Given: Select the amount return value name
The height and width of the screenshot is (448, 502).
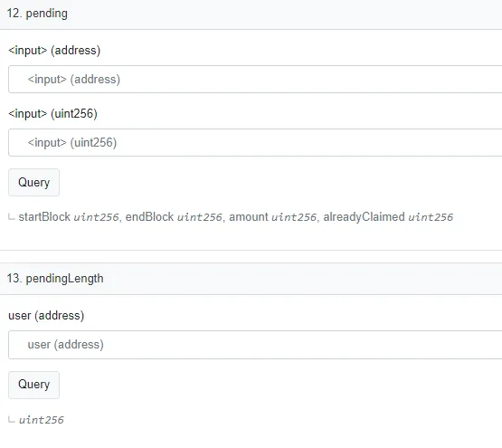Looking at the screenshot, I should [x=249, y=217].
